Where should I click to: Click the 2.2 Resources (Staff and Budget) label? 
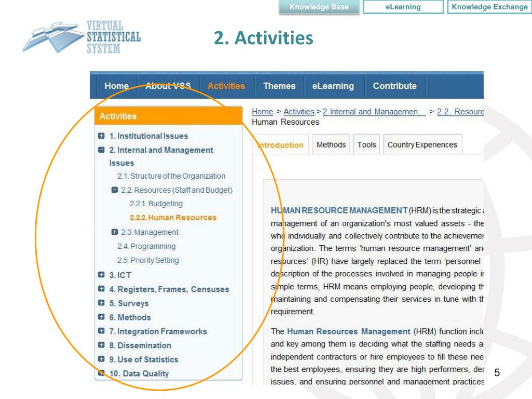[x=177, y=190]
